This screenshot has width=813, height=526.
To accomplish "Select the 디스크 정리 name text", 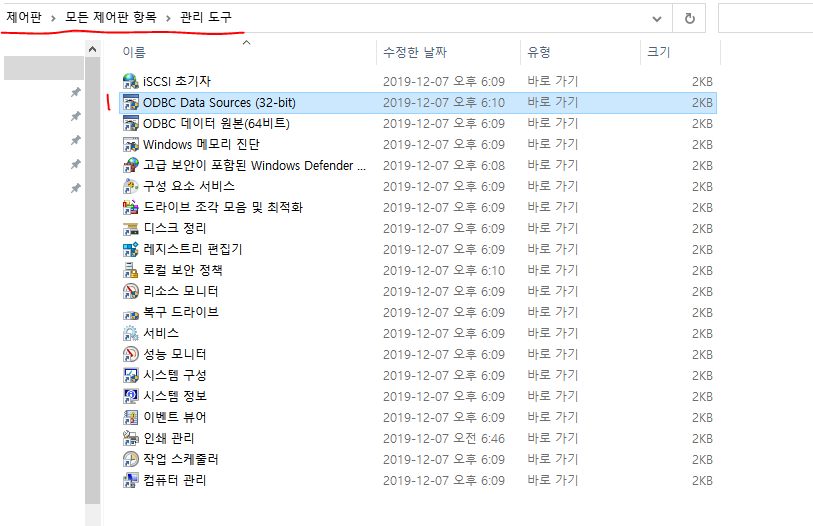I will 175,228.
